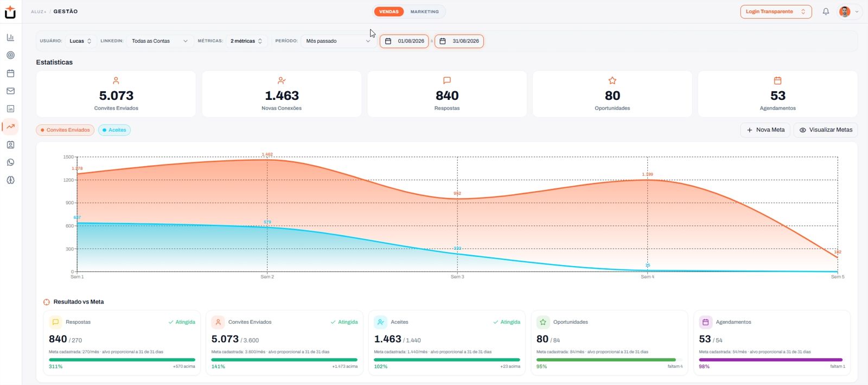868x385 pixels.
Task: Open the brain AI sidebar icon
Action: pos(10,180)
